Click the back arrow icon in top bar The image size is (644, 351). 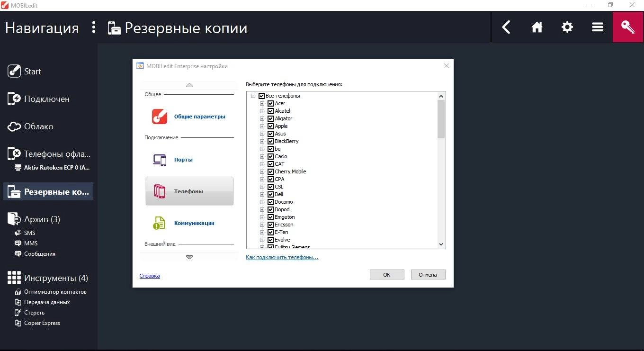[506, 27]
